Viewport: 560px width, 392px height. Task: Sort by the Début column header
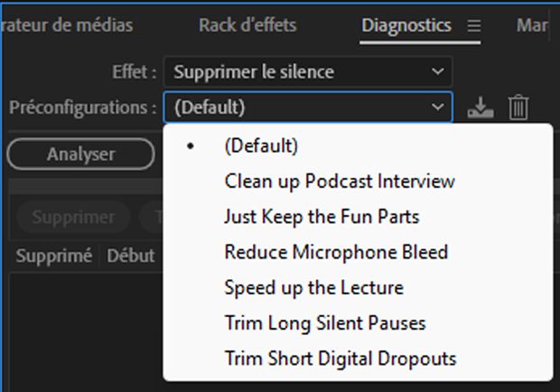(131, 256)
